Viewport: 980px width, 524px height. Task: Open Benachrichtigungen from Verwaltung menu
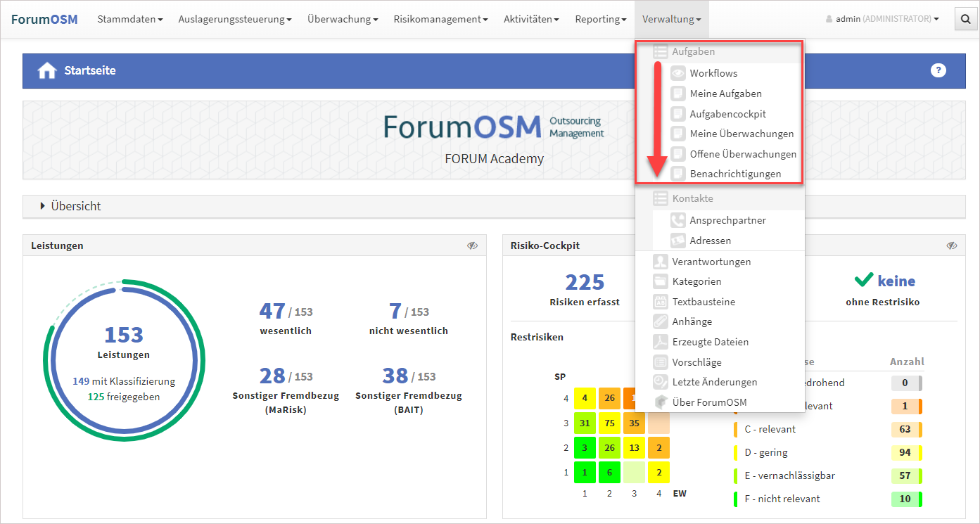coord(735,174)
